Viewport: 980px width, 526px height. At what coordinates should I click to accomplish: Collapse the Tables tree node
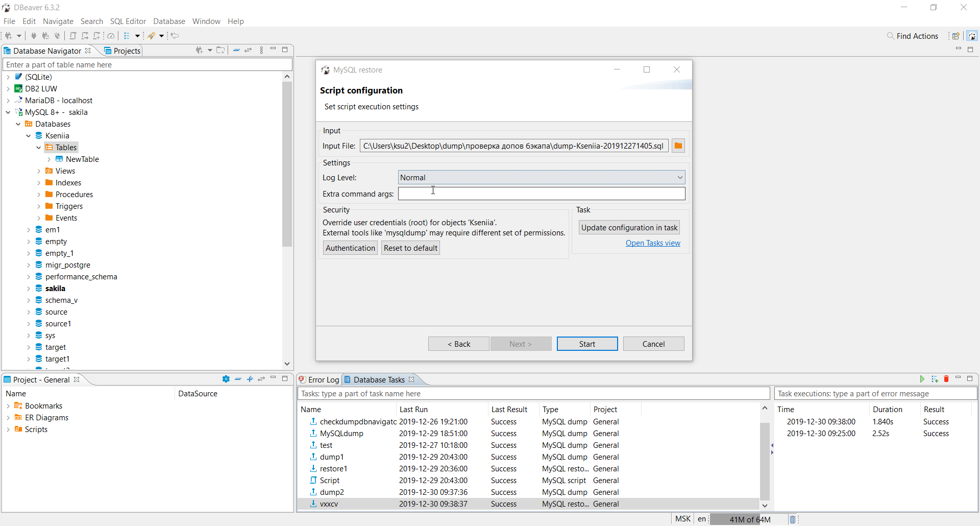pyautogui.click(x=39, y=147)
